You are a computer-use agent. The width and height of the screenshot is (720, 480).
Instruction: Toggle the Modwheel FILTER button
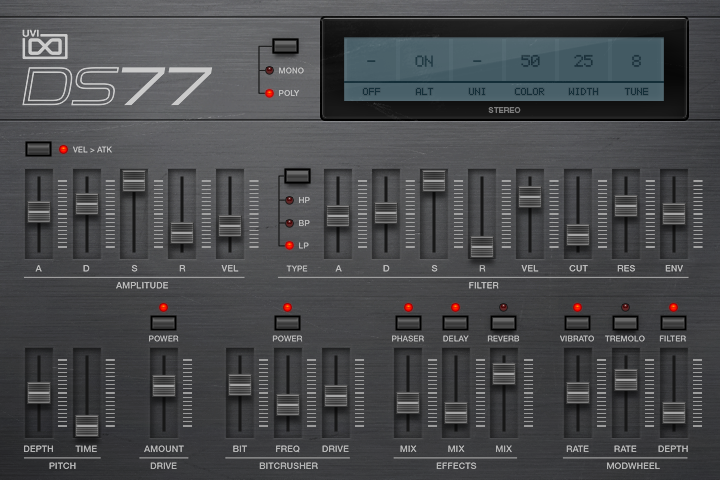point(673,322)
